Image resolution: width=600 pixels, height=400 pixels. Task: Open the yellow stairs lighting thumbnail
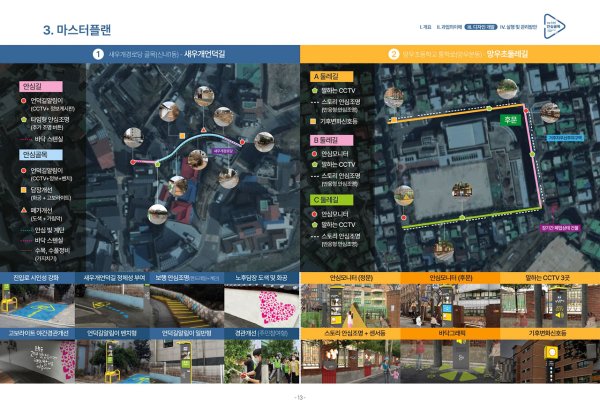tap(187, 306)
